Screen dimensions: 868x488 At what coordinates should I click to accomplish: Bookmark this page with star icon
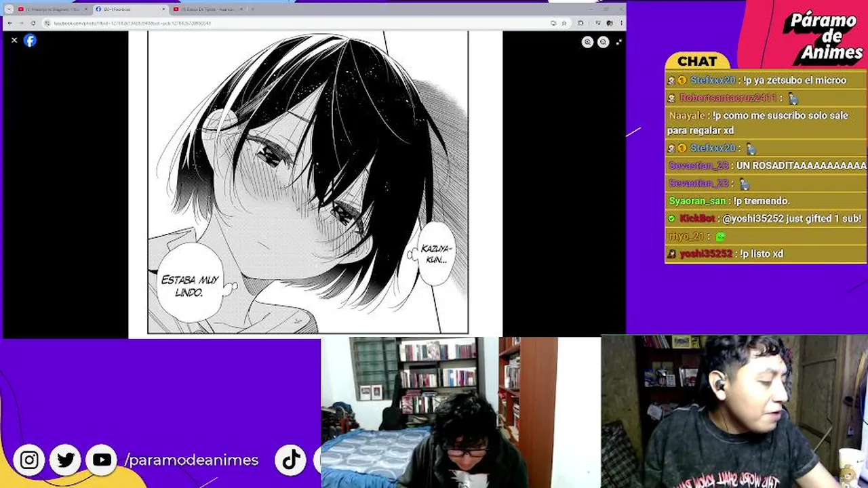click(x=564, y=23)
